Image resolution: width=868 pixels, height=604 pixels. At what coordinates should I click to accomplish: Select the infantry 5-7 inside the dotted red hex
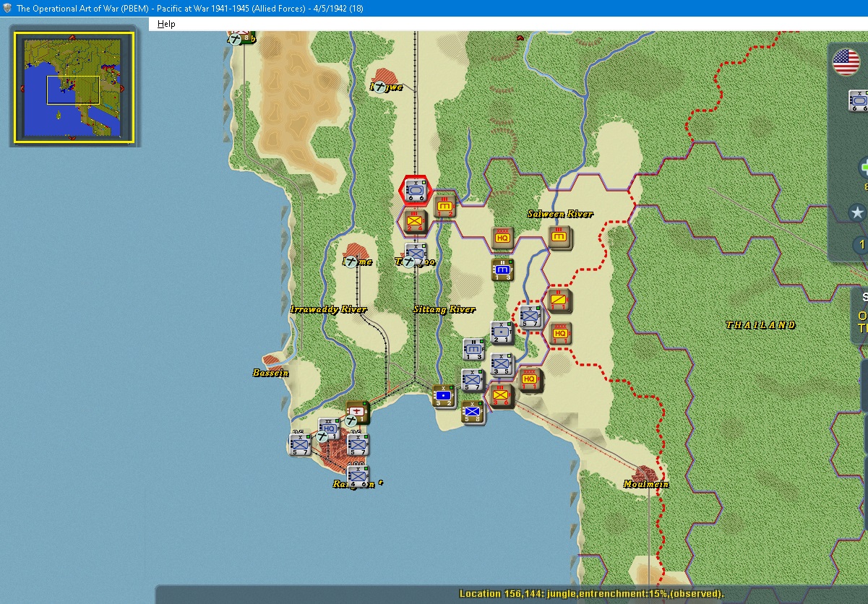[x=531, y=316]
